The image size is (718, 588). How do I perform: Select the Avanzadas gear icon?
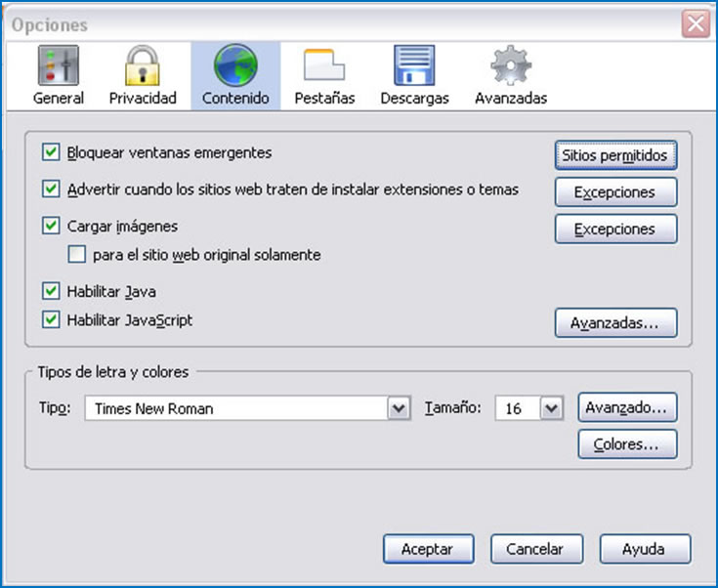pos(510,66)
